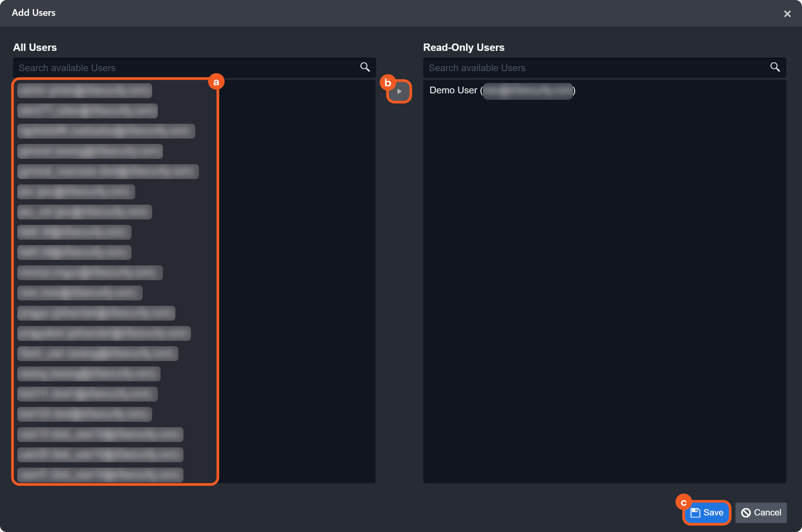Click the move-right arrow button between lists
The height and width of the screenshot is (532, 802).
coord(399,91)
